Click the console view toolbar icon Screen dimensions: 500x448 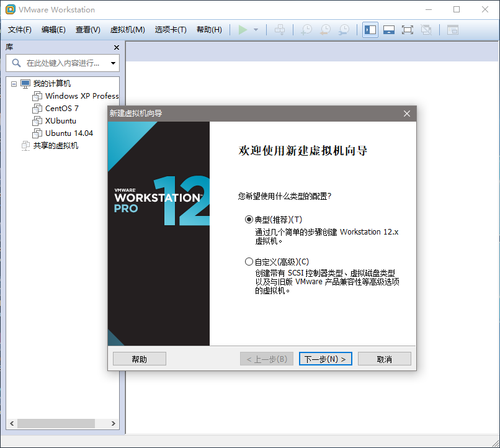[x=452, y=30]
